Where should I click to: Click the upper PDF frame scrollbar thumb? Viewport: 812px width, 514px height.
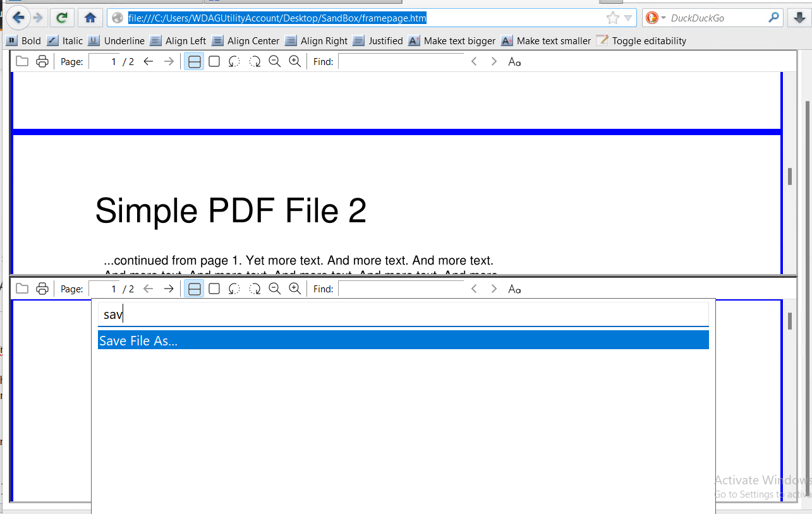(790, 176)
